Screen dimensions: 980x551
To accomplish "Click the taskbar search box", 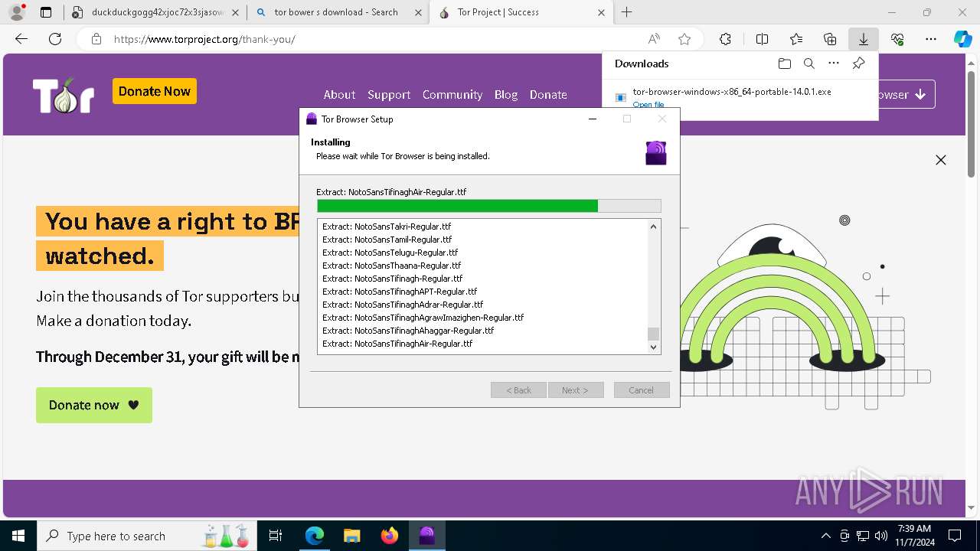I will click(x=147, y=536).
